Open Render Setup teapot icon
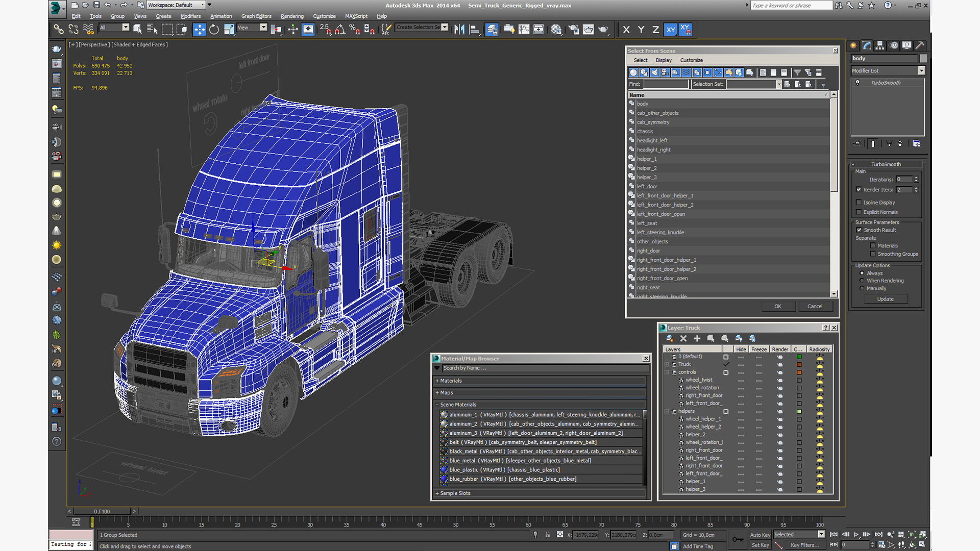Image resolution: width=980 pixels, height=551 pixels. coord(574,30)
